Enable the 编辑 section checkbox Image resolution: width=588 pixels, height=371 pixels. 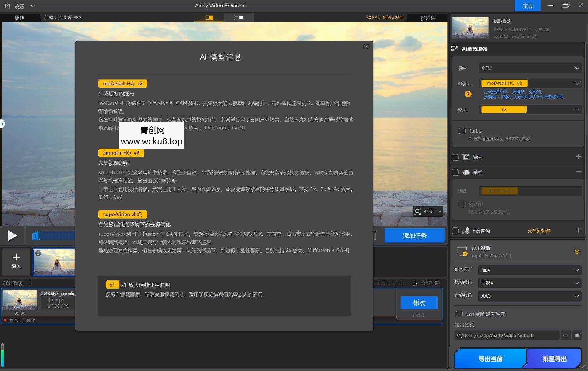455,157
